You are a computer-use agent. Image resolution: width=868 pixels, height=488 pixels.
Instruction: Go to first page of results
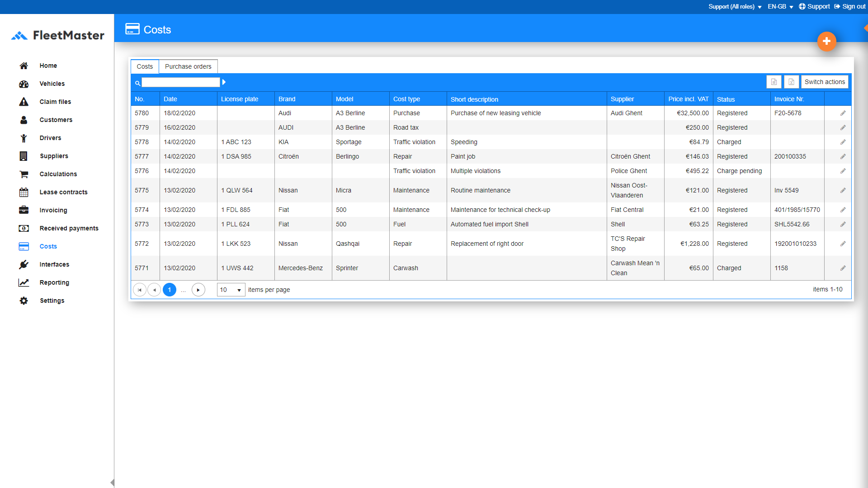[140, 290]
